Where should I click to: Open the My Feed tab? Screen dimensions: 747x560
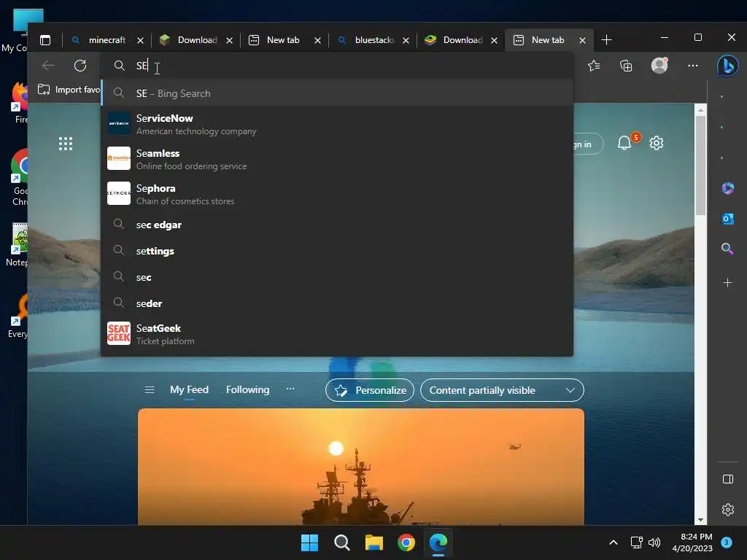click(189, 389)
